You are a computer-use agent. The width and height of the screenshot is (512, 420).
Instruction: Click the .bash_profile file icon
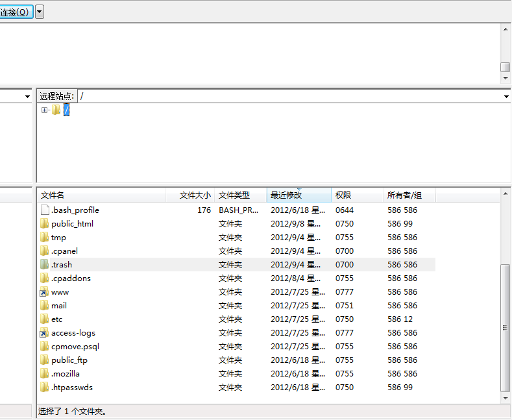44,210
